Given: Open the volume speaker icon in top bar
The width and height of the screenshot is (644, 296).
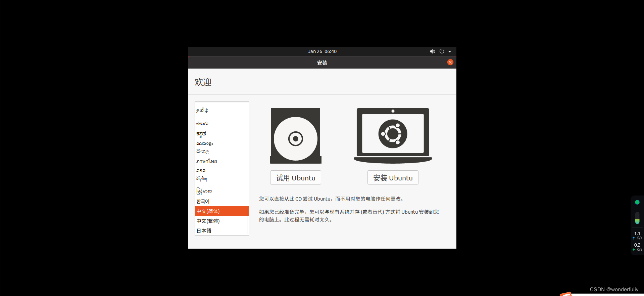Looking at the screenshot, I should pos(433,51).
